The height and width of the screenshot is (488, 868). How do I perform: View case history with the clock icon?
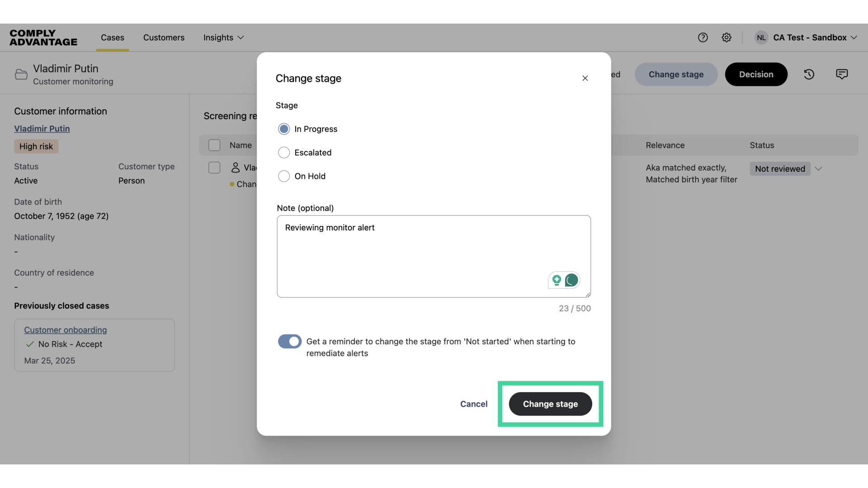(x=809, y=74)
